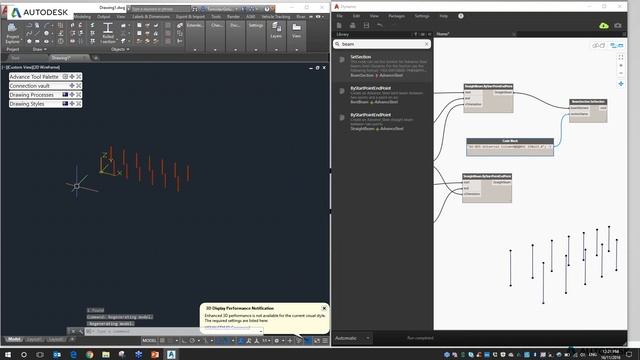Toggle the grid display in AutoCAD status bar
640x360 pixels.
[x=162, y=340]
